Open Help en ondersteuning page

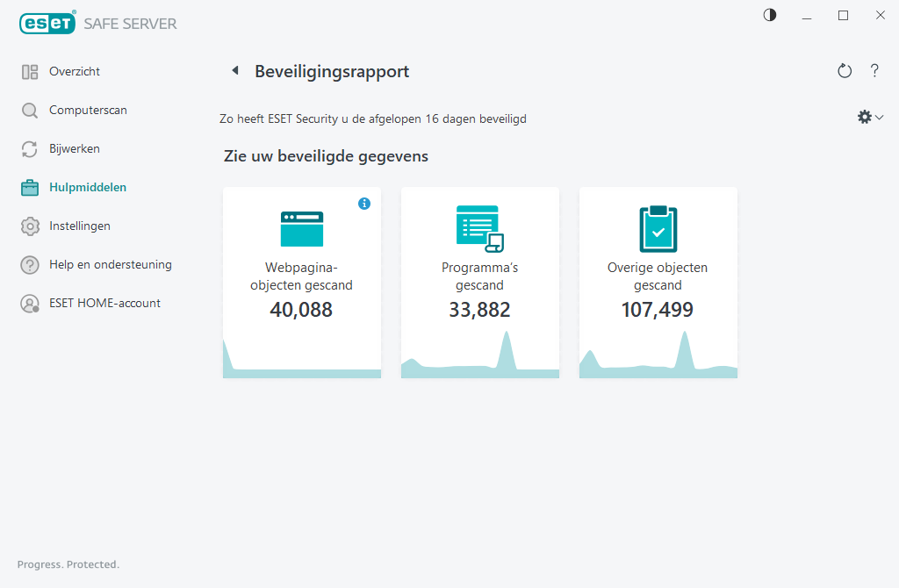coord(111,265)
